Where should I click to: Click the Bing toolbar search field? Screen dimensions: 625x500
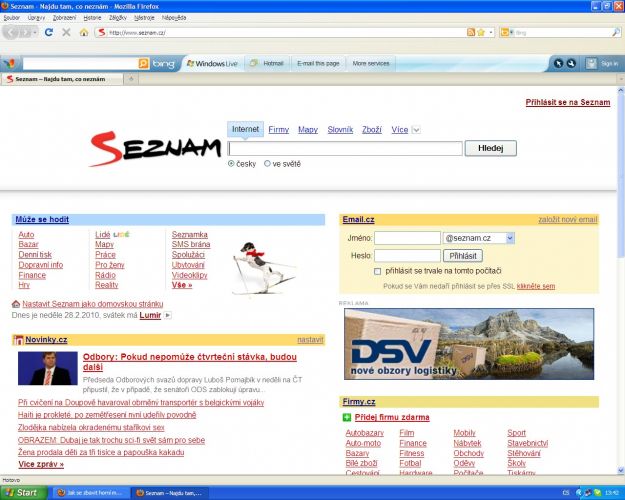[81, 63]
